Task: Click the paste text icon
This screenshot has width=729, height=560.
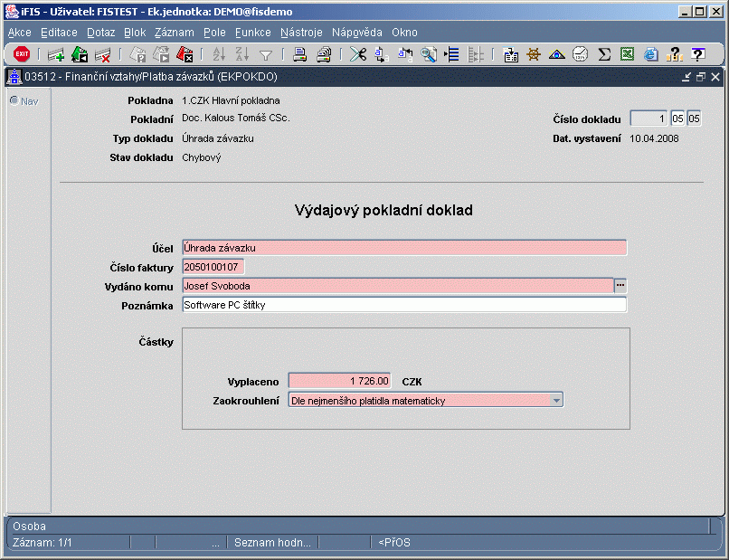Action: click(405, 54)
